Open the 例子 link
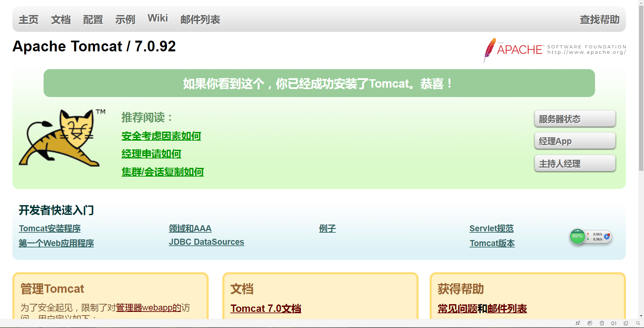 pyautogui.click(x=327, y=228)
